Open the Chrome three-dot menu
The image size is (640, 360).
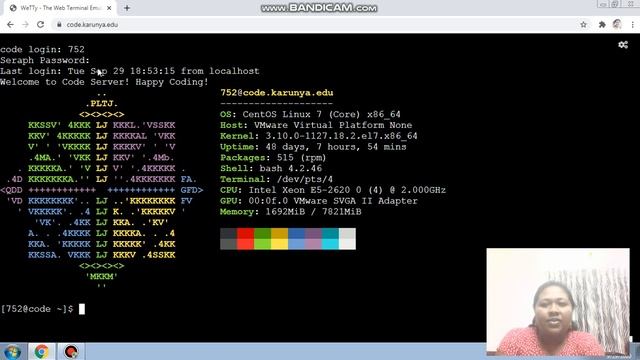pos(633,24)
